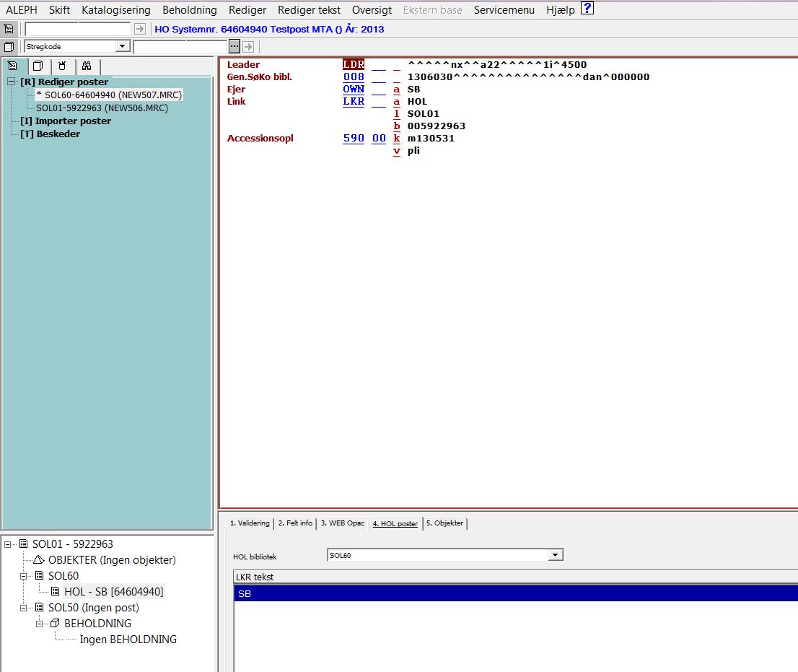The image size is (798, 672).
Task: Select SOL01-5922963 (NEW506.MRC) in the tree
Action: pos(102,108)
